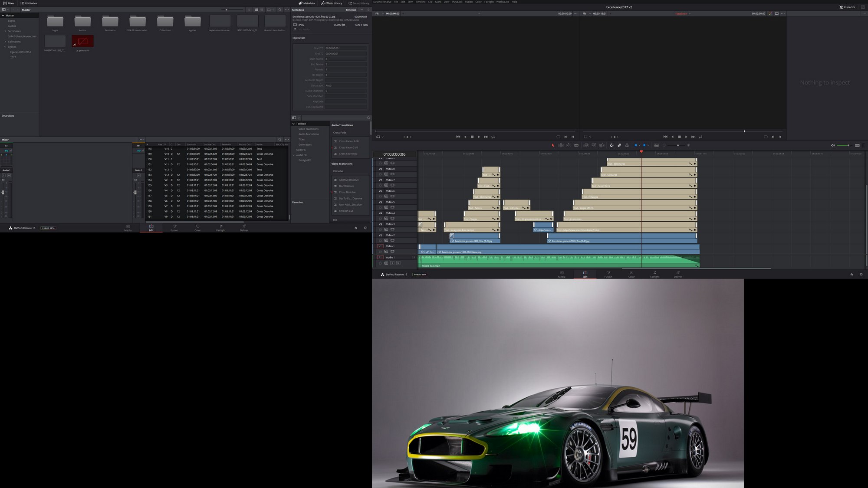Open the Mixer panel button

[9, 3]
